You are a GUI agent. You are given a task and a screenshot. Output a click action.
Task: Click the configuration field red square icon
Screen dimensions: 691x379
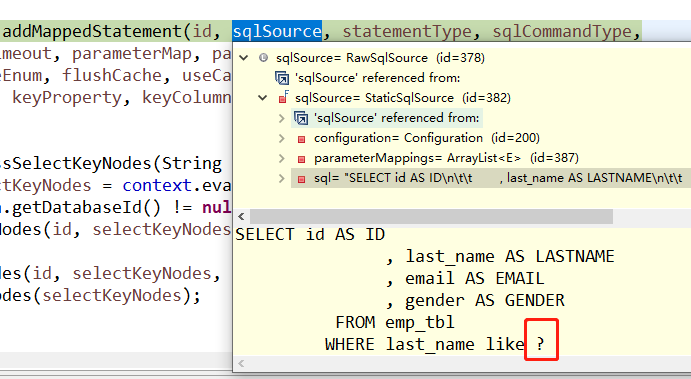pos(301,139)
